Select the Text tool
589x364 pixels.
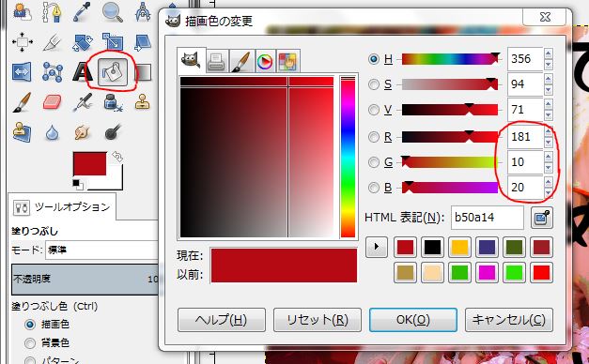point(82,72)
